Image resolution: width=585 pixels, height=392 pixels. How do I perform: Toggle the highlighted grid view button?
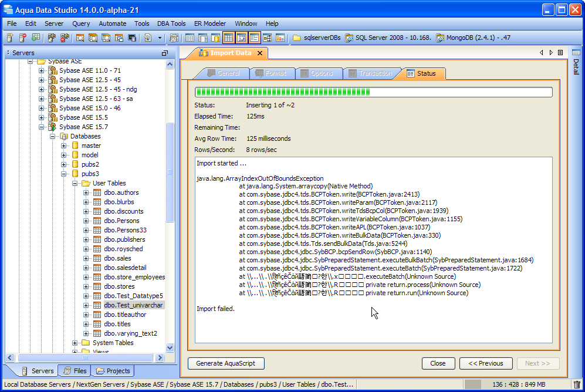(x=228, y=38)
